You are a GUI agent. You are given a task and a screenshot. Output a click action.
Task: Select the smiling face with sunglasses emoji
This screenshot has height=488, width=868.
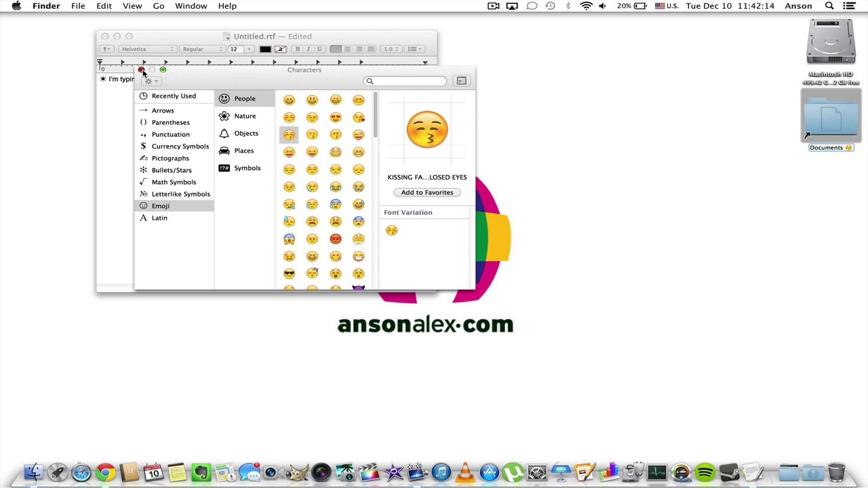click(290, 274)
